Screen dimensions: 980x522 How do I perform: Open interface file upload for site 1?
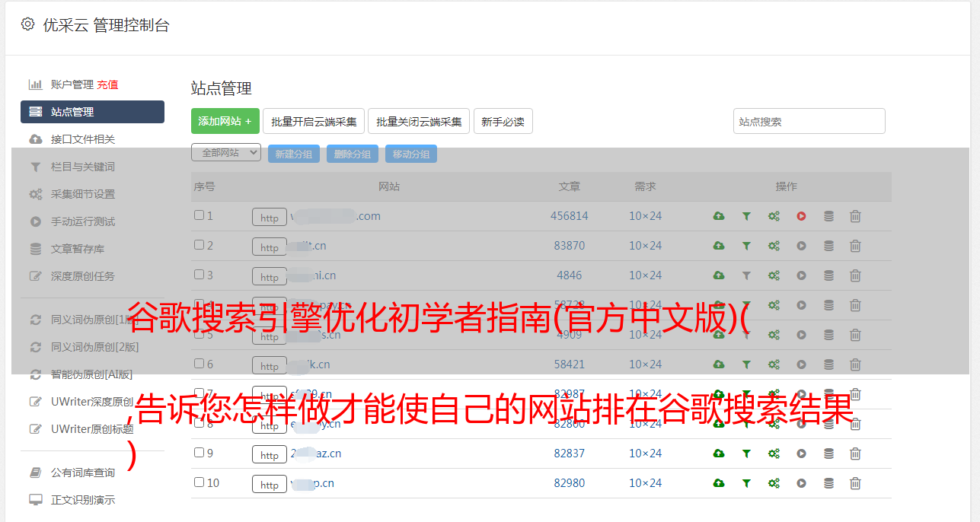[719, 216]
